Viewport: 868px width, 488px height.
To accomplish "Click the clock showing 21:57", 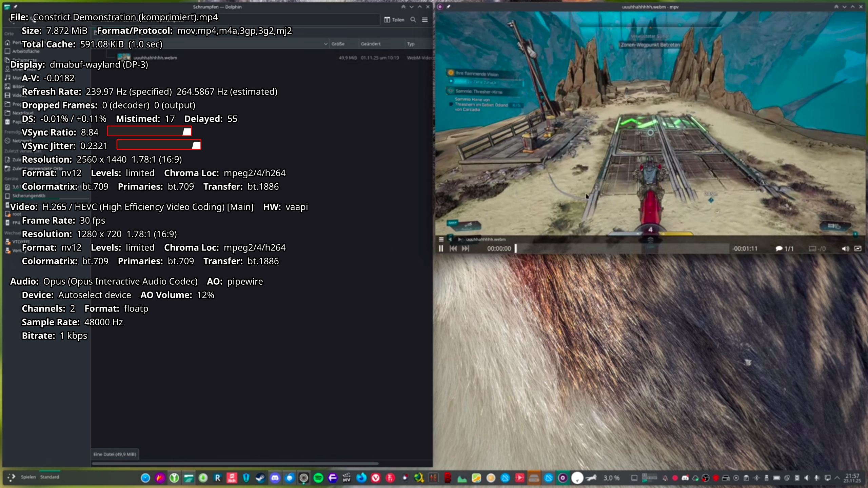I will tap(852, 478).
